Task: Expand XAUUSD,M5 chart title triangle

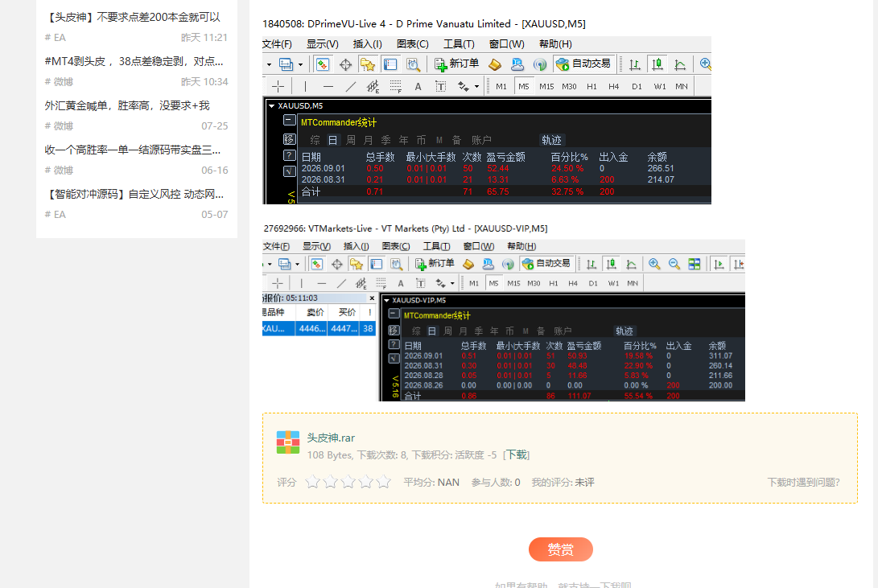Action: coord(271,105)
